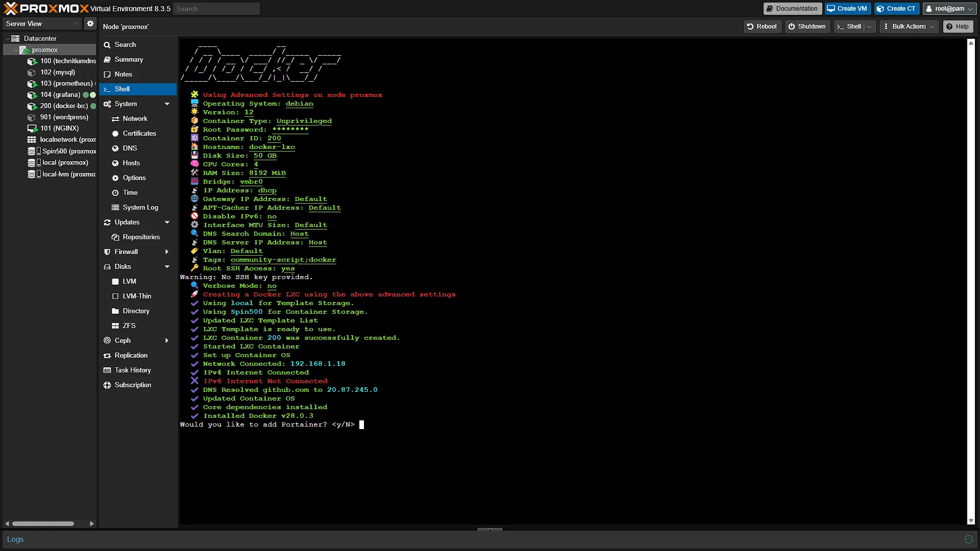This screenshot has height=551, width=980.
Task: Open the localnetwork SDN entry
Action: tap(62, 140)
